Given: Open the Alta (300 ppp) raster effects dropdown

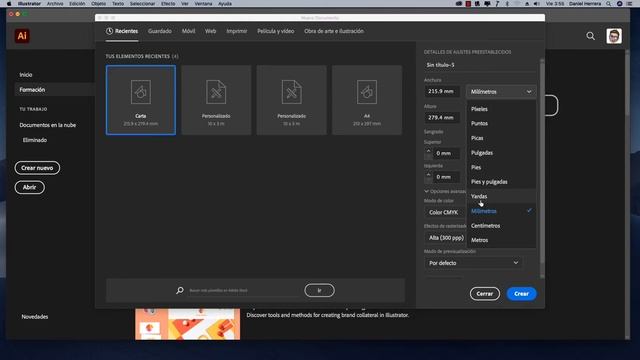Looking at the screenshot, I should (445, 238).
